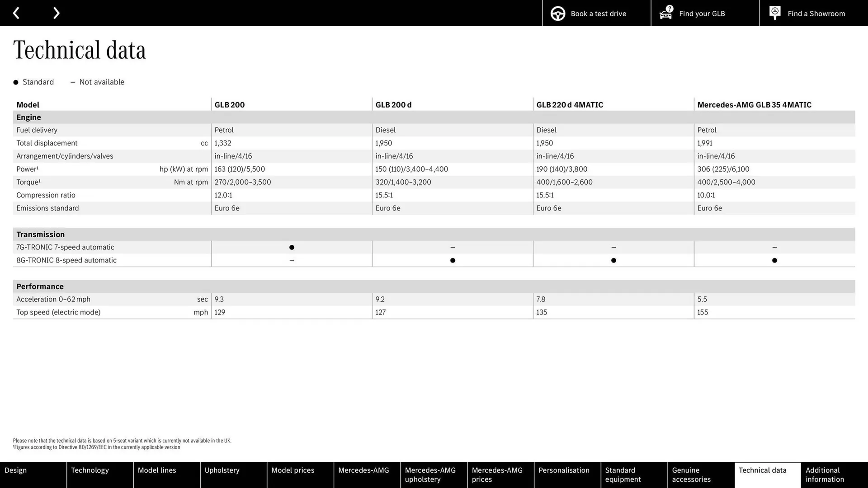Click the GLB 200 column header
The image size is (868, 488).
[229, 104]
